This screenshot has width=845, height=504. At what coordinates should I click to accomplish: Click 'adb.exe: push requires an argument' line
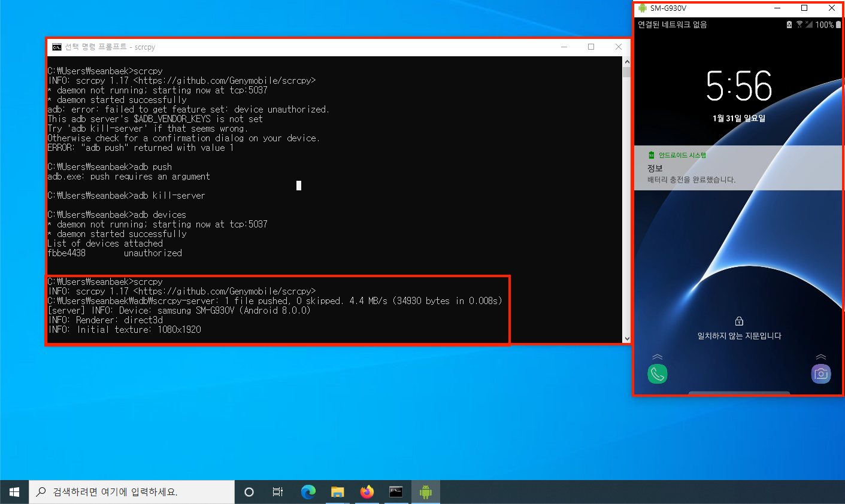click(129, 177)
